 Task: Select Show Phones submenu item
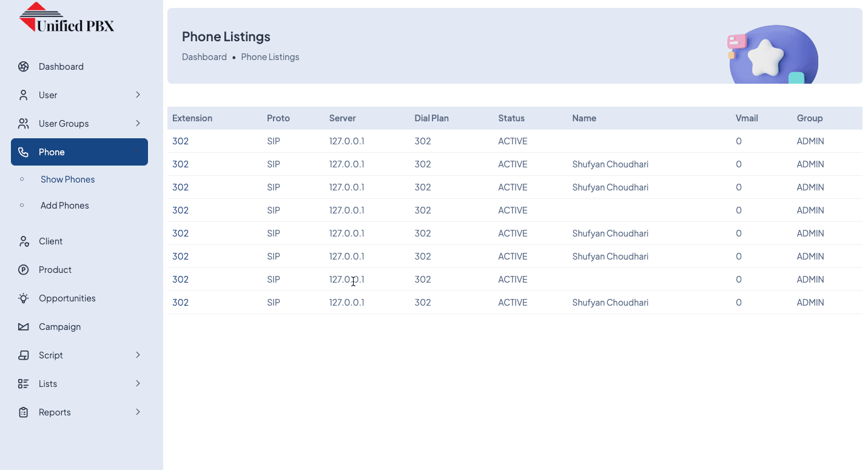(67, 180)
